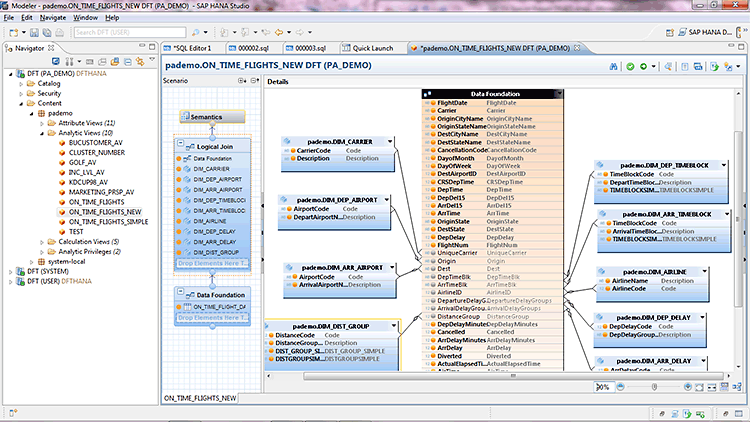Select DIM_DEP_DELAY in Logical Join list

(214, 232)
